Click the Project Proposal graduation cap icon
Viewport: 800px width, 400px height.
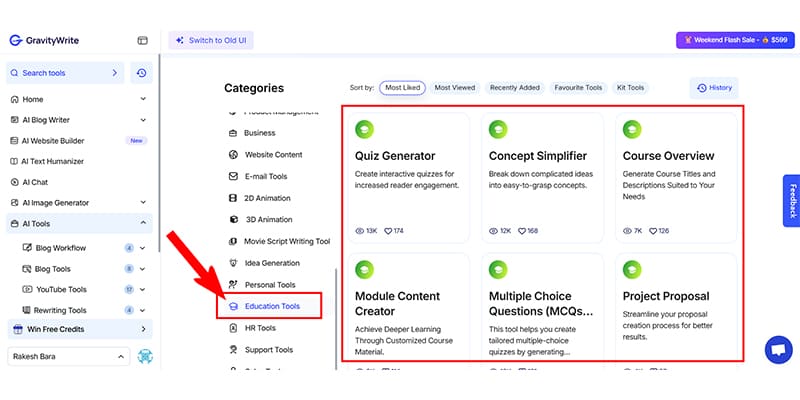[632, 269]
